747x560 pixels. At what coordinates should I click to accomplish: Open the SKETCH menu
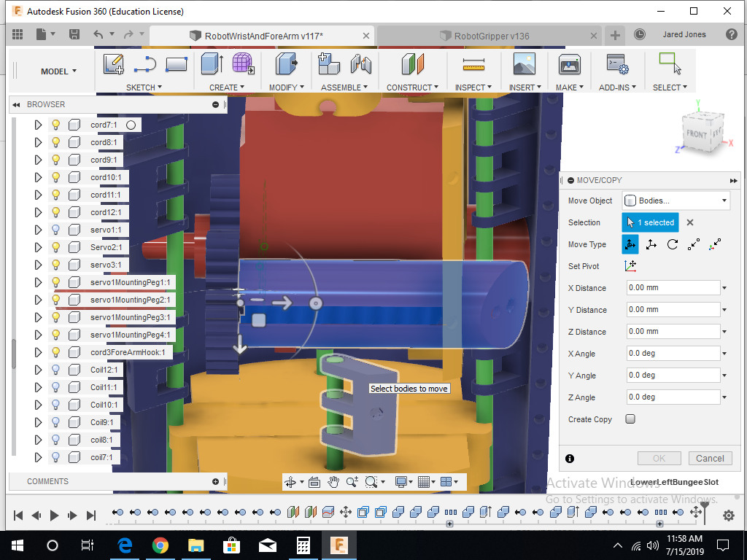[144, 87]
